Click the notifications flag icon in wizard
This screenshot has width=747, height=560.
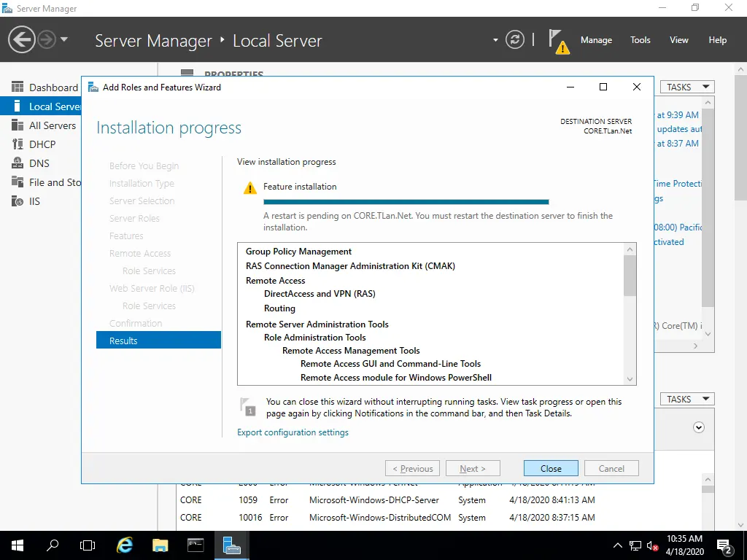pos(248,407)
